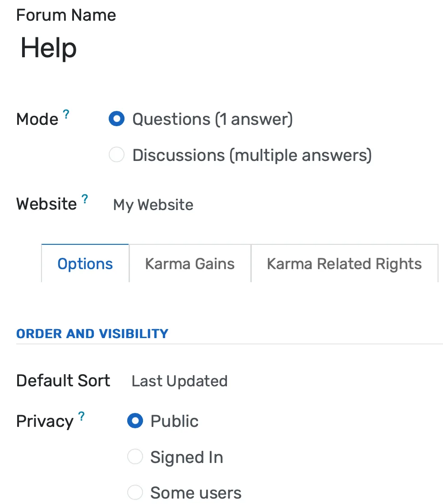Open the Privacy help tooltip
Screen dimensions: 443x504
[x=81, y=416]
